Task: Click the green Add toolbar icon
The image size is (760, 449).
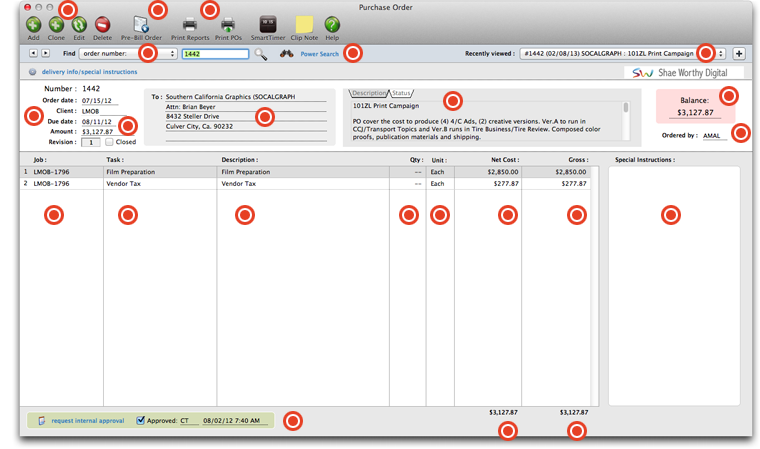Action: [x=33, y=24]
